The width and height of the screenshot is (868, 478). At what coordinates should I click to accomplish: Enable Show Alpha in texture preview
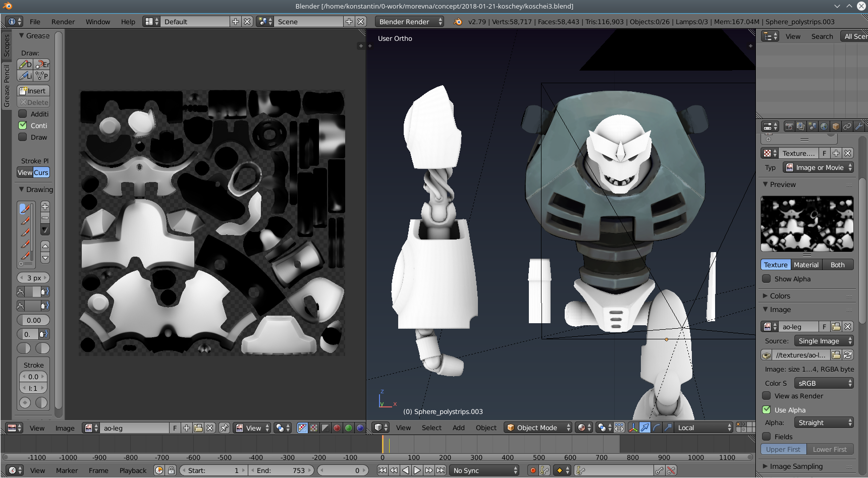pos(767,279)
